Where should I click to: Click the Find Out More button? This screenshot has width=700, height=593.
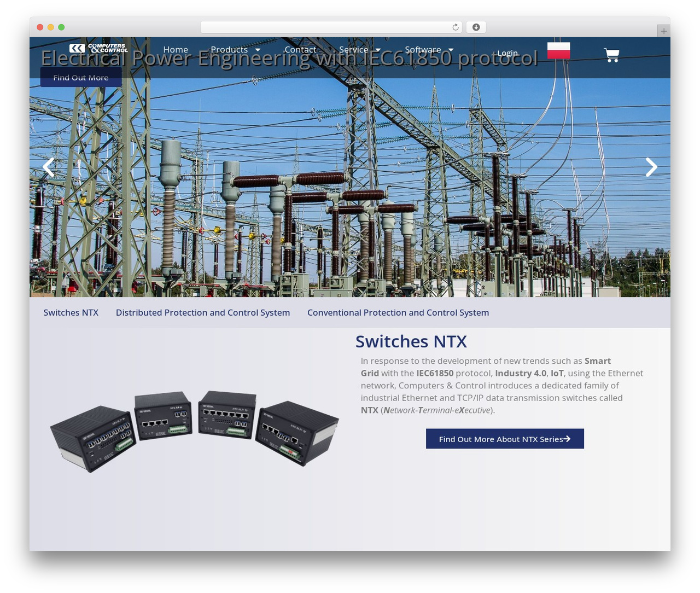tap(81, 77)
